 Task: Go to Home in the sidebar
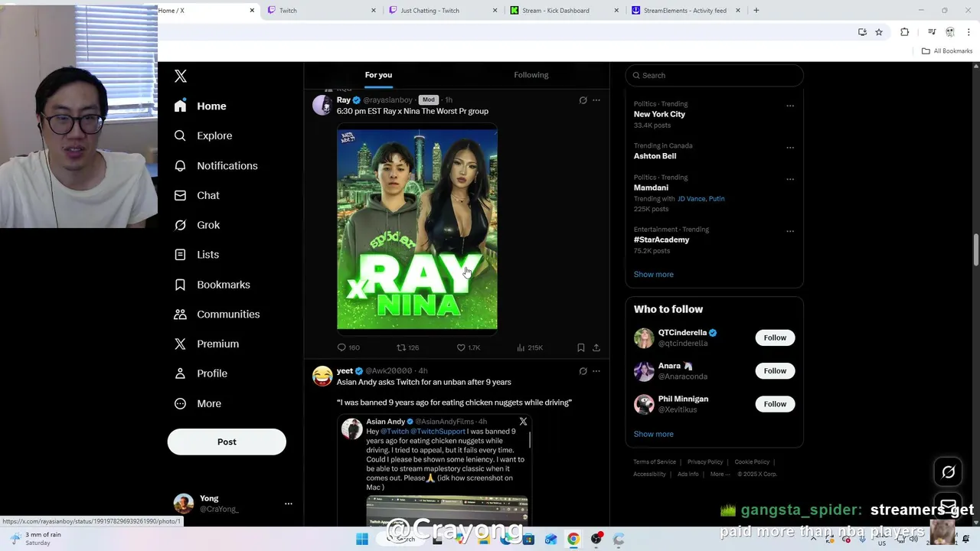tap(200, 106)
